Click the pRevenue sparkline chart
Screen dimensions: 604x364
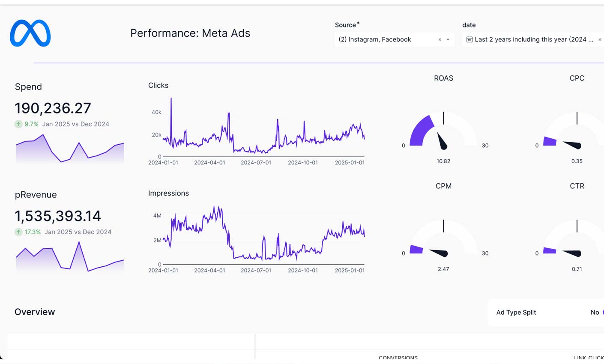[70, 258]
